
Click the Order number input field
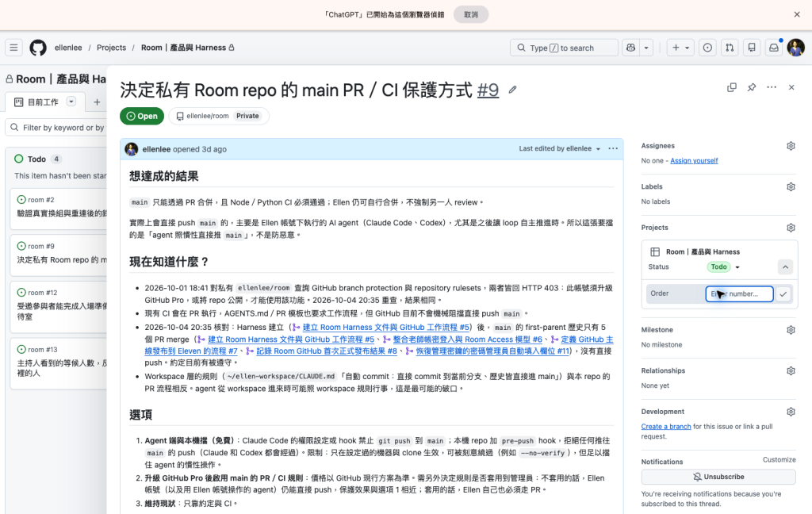coord(739,293)
